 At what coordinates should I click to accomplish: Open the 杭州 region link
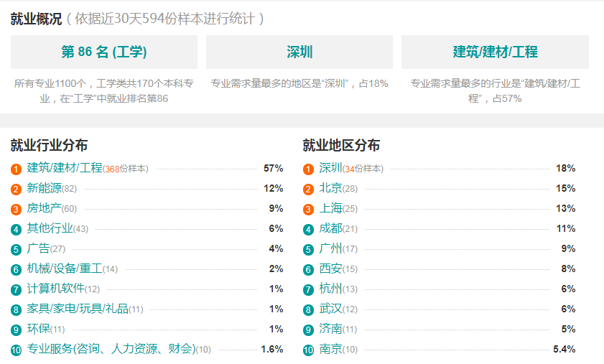330,288
